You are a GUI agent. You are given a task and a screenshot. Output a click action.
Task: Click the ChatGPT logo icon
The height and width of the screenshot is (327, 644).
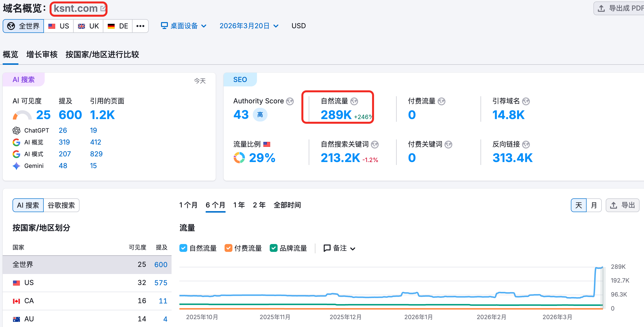pyautogui.click(x=16, y=130)
